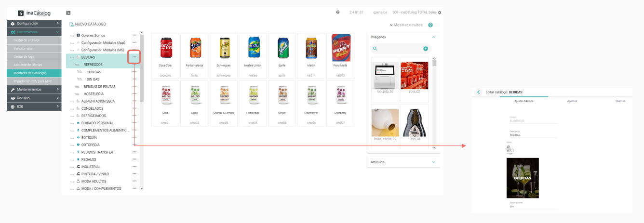The height and width of the screenshot is (223, 644).
Task: Expand the Artículos panel
Action: click(403, 162)
